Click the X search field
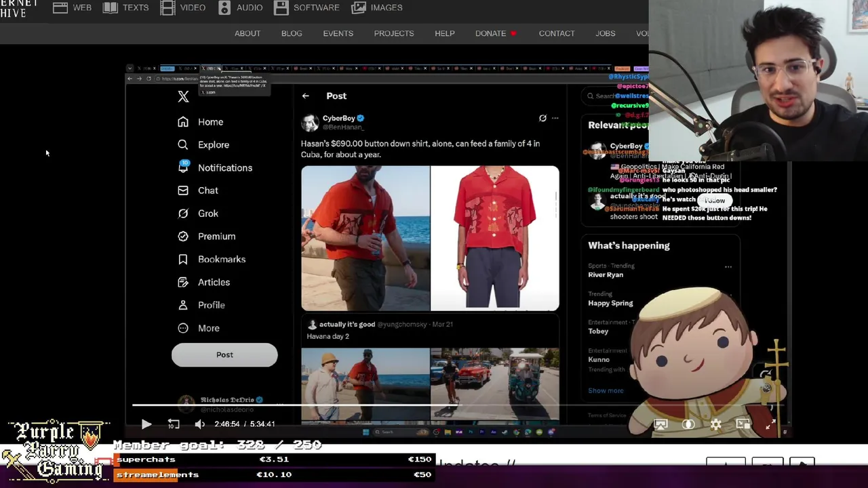The height and width of the screenshot is (488, 868). (x=617, y=96)
